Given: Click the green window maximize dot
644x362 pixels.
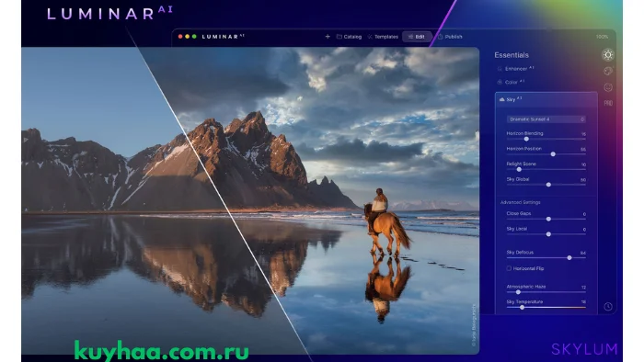Looking at the screenshot, I should (194, 37).
